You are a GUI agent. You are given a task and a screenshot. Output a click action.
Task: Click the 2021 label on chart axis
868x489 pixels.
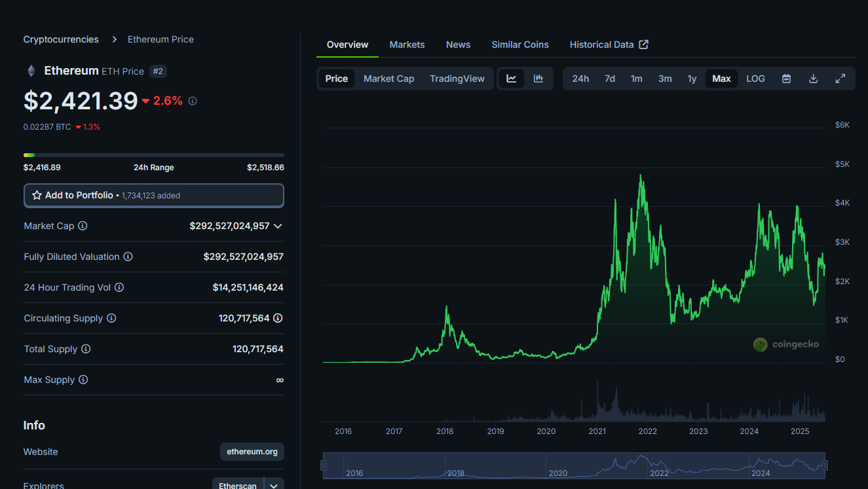(597, 431)
